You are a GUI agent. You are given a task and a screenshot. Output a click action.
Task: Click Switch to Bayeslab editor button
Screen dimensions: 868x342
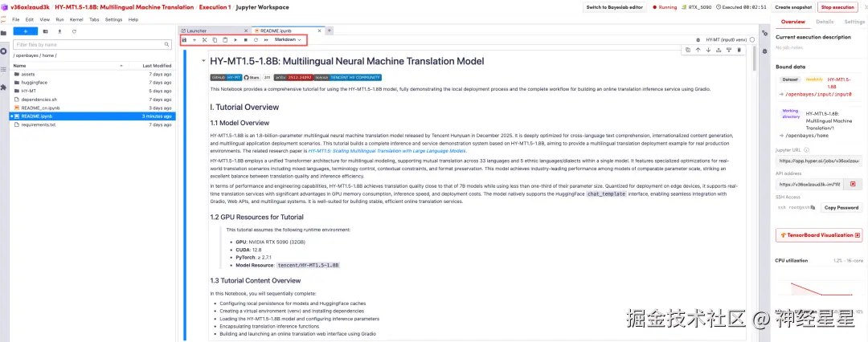tap(615, 7)
